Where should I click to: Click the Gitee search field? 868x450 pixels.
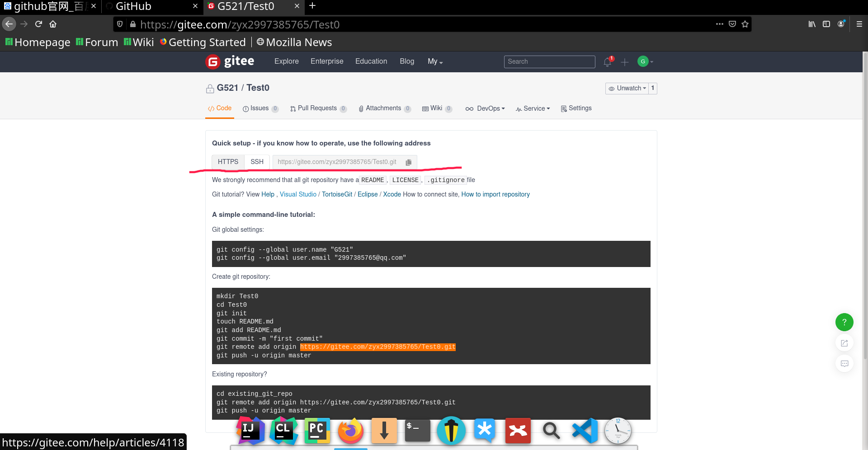(549, 62)
